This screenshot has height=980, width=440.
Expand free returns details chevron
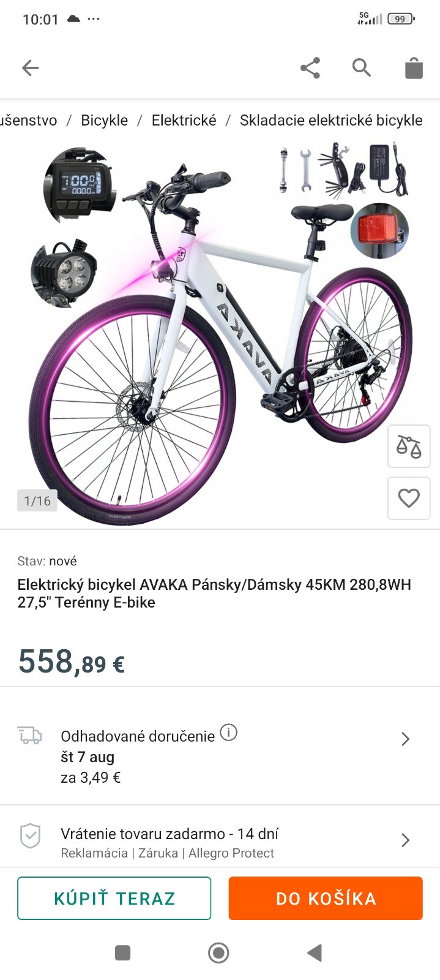point(405,840)
